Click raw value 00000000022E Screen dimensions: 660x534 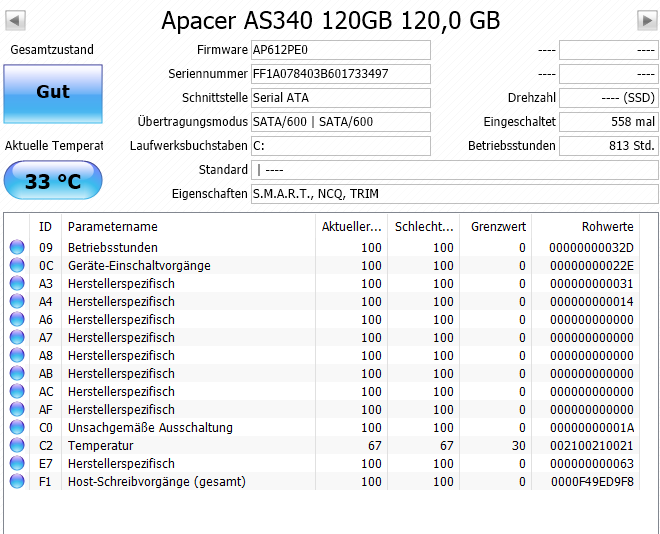click(591, 266)
